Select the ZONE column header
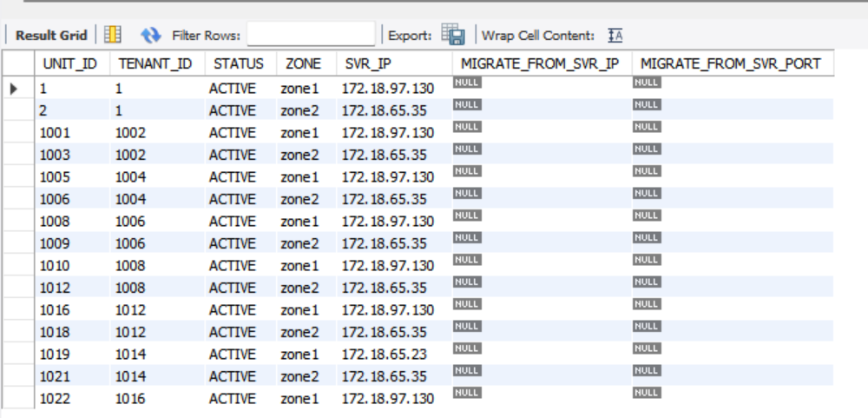 303,63
